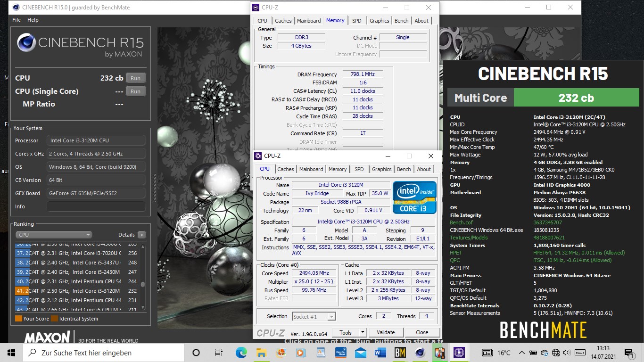644x362 pixels.
Task: Switch to Cinebench taskbar icon
Action: (x=420, y=353)
